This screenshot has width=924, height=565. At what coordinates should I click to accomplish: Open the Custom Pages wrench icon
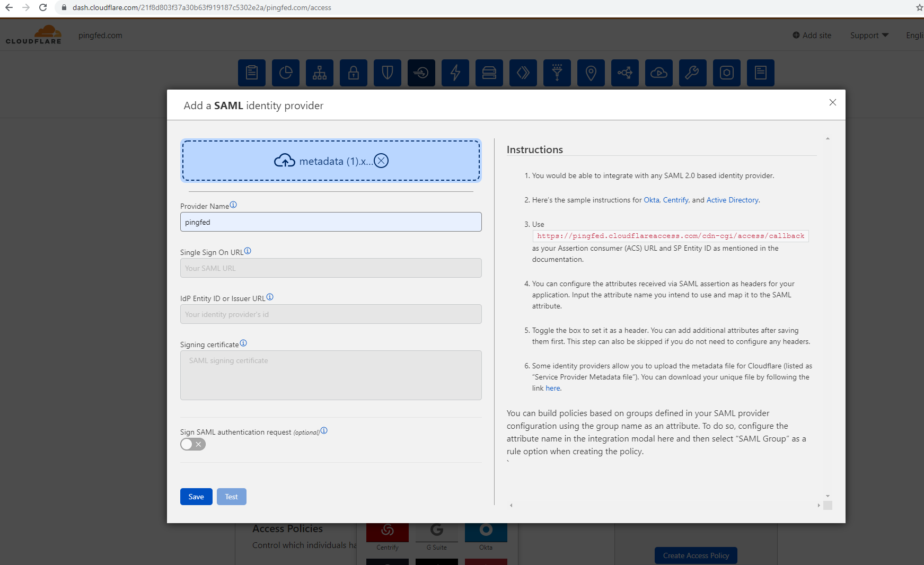pyautogui.click(x=693, y=73)
